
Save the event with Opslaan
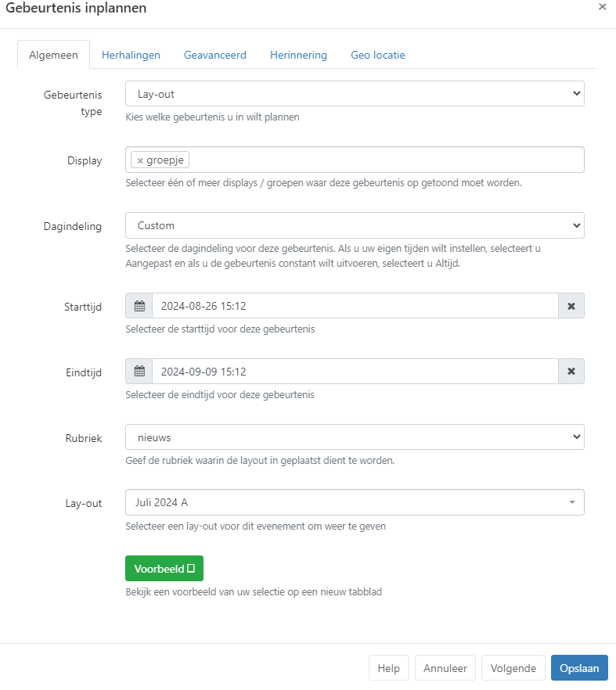click(x=579, y=668)
